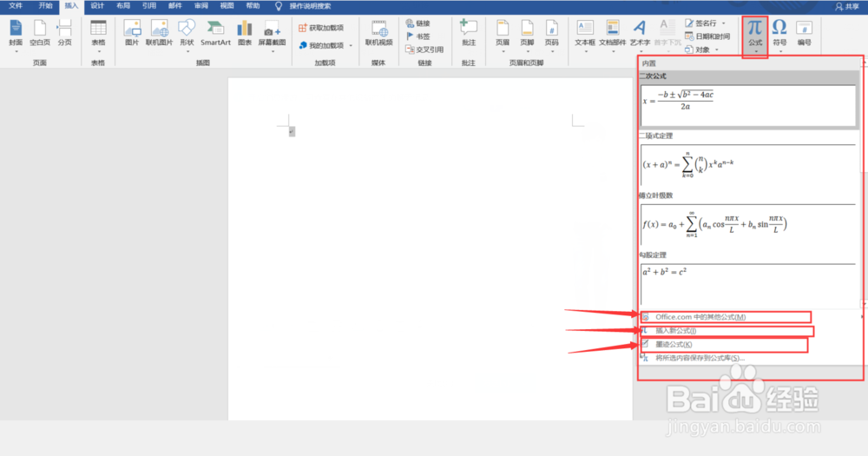Insert date and time (日期和时间)

point(707,36)
